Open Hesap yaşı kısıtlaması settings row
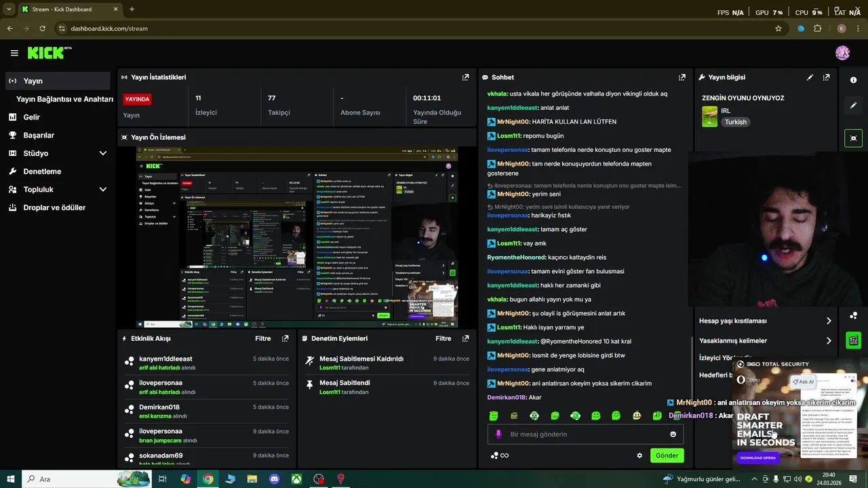 [766, 321]
